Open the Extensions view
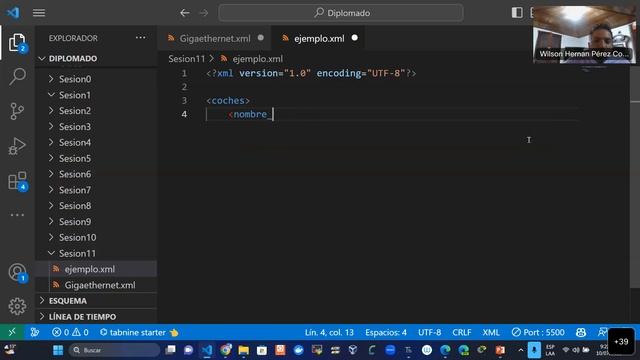Screen dimensions: 640x360 17,181
